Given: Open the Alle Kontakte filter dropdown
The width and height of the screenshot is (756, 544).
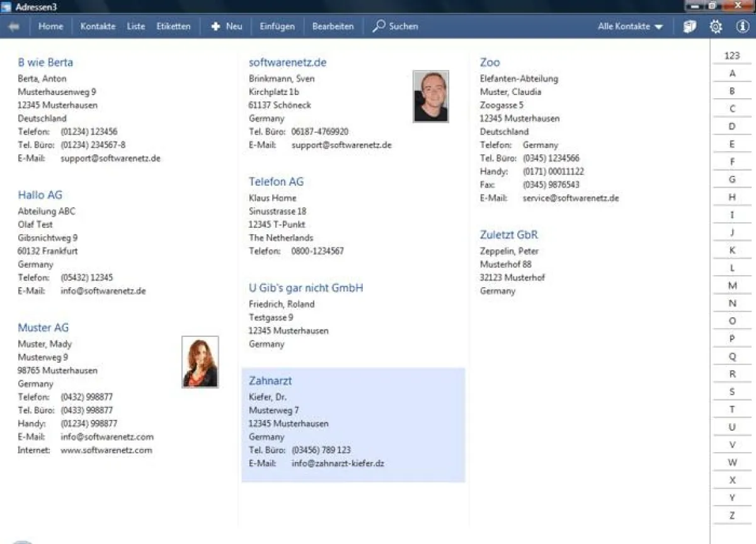Looking at the screenshot, I should coord(629,26).
